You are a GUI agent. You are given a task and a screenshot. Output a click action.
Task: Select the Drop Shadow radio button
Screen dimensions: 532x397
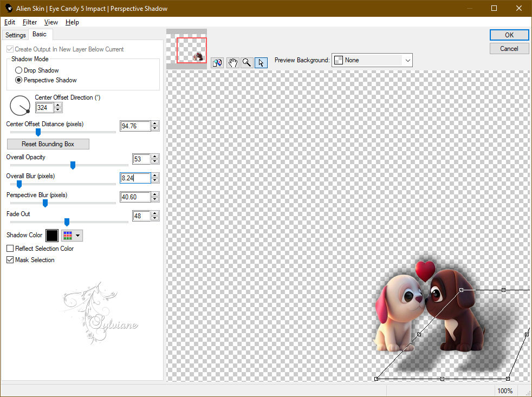[x=18, y=70]
